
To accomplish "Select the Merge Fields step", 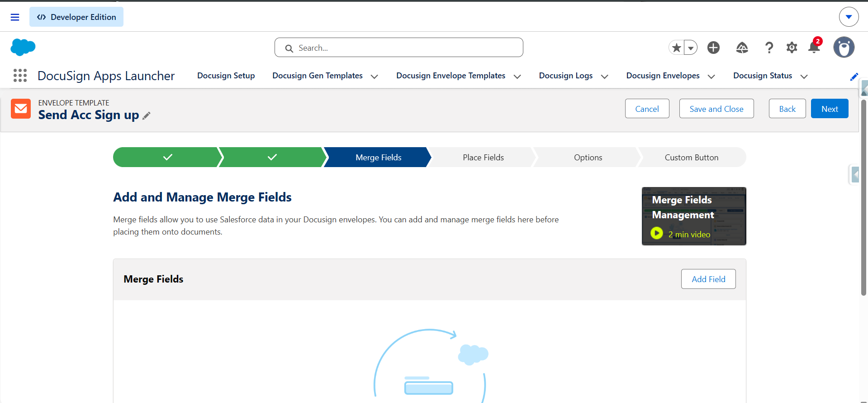I will [x=378, y=157].
